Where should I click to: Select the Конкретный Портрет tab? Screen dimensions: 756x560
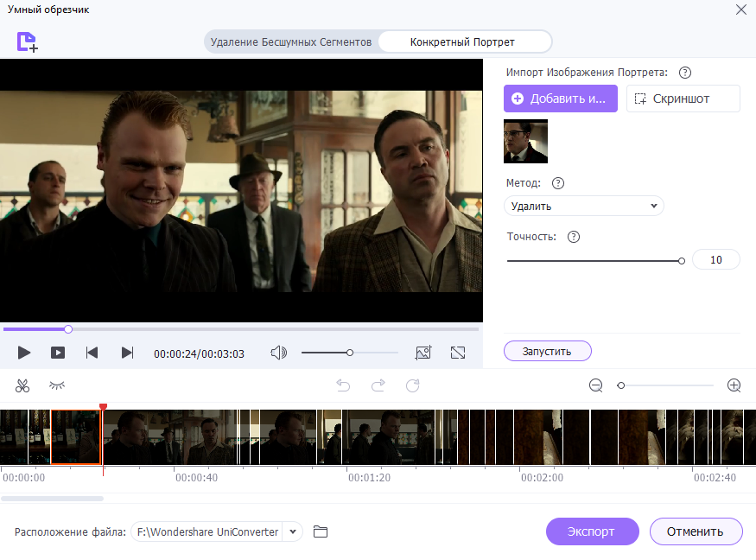pyautogui.click(x=462, y=42)
